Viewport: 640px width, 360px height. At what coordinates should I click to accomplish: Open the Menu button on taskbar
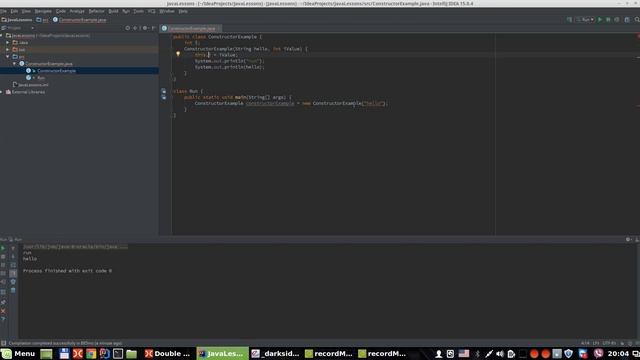18,353
